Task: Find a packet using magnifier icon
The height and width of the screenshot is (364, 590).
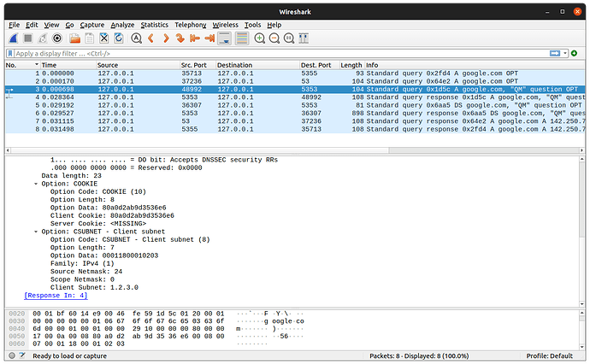Action: point(137,38)
